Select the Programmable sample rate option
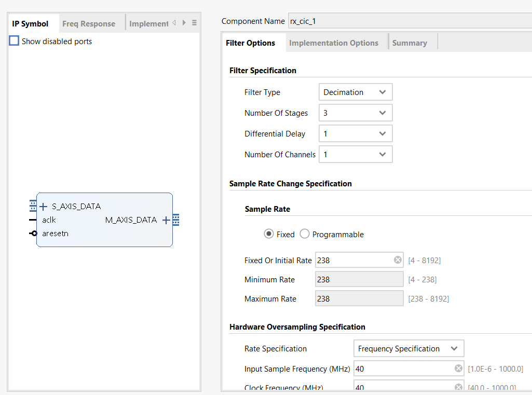Viewport: 532px width, 395px height. point(305,234)
